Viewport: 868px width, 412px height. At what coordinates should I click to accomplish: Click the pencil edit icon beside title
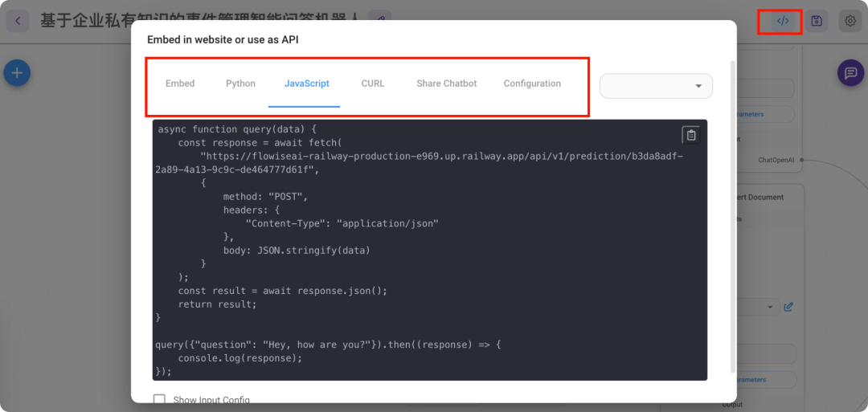pos(380,21)
